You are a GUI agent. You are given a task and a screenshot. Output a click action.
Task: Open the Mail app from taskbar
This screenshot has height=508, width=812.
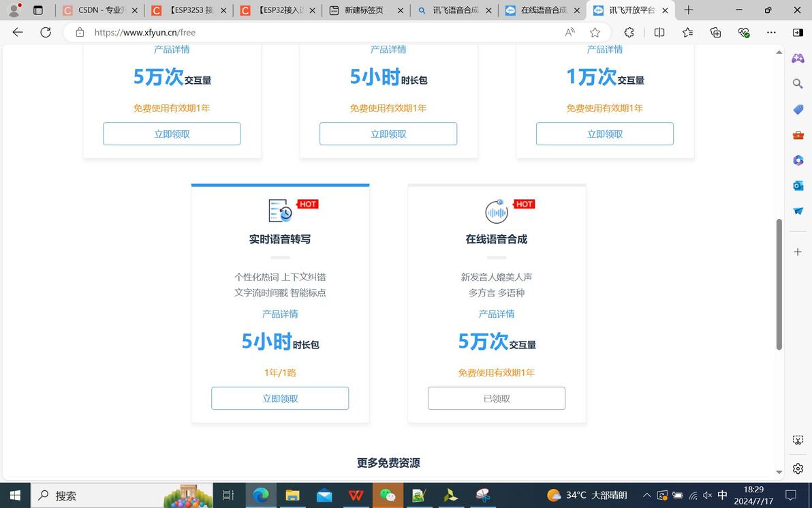[x=324, y=495]
